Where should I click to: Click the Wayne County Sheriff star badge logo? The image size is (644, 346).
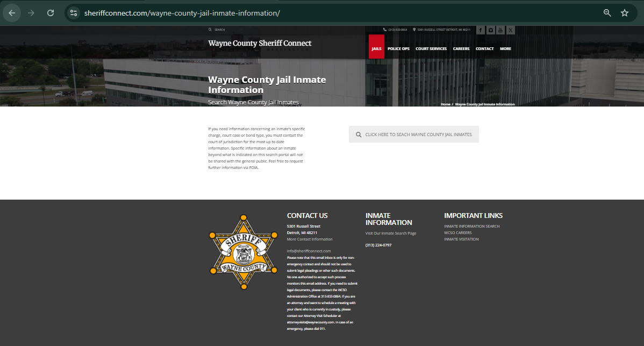[x=244, y=252]
